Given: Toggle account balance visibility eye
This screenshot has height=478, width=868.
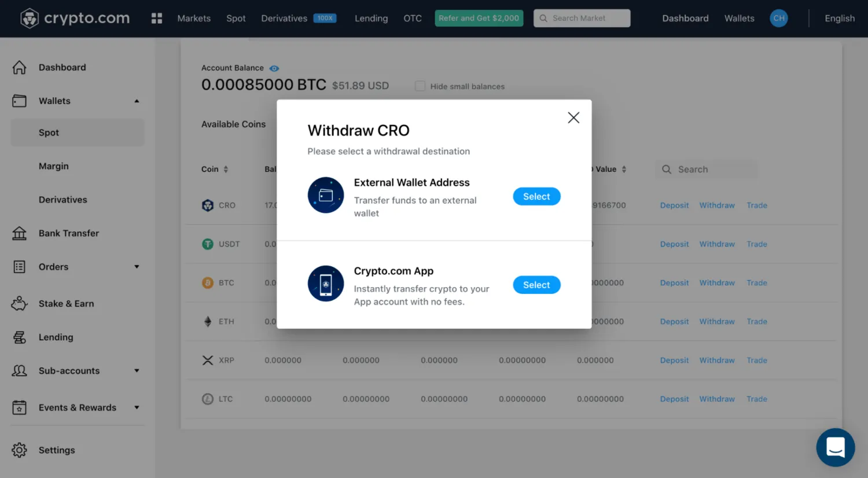Looking at the screenshot, I should point(274,68).
